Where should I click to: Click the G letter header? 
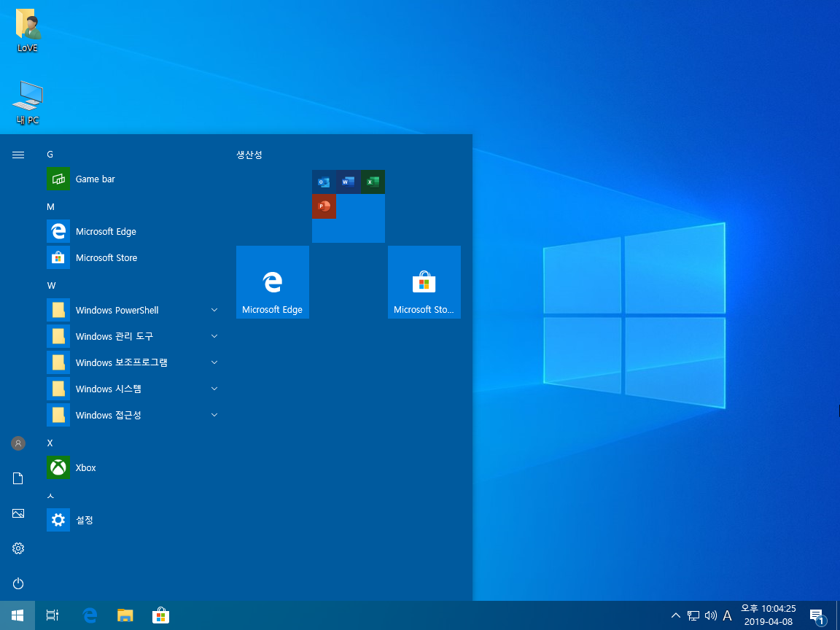click(x=50, y=155)
